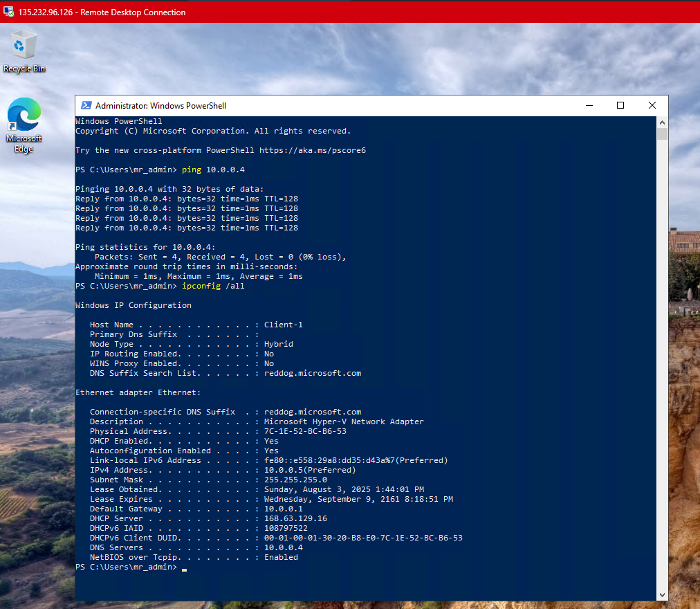Launch Microsoft Edge from the desktop
Viewport: 700px width, 609px height.
24,125
